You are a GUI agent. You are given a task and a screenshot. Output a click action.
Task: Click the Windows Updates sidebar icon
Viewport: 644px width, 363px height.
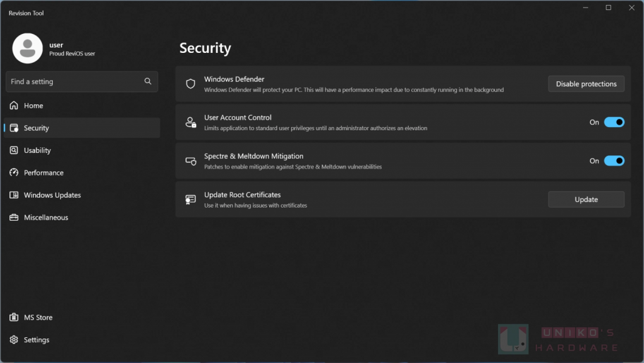(x=14, y=195)
